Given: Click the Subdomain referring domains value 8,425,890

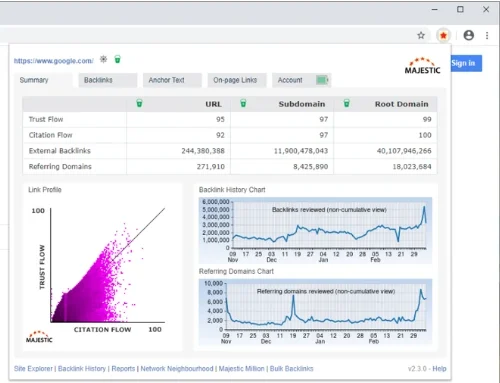Looking at the screenshot, I should point(311,166).
